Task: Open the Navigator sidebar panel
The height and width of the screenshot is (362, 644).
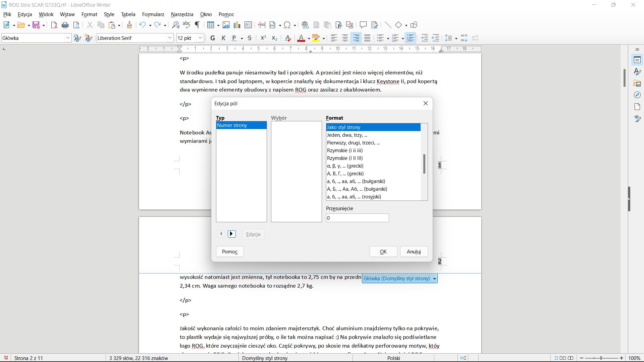Action: point(637,95)
